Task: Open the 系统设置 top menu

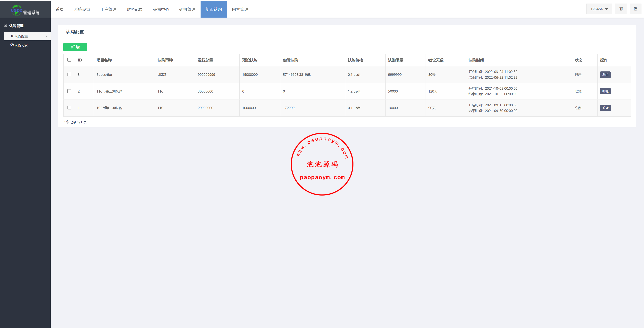Action: coord(82,9)
